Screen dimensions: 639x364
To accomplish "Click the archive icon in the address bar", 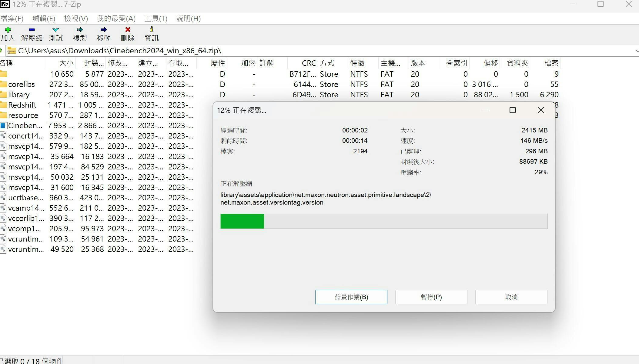I will 12,51.
